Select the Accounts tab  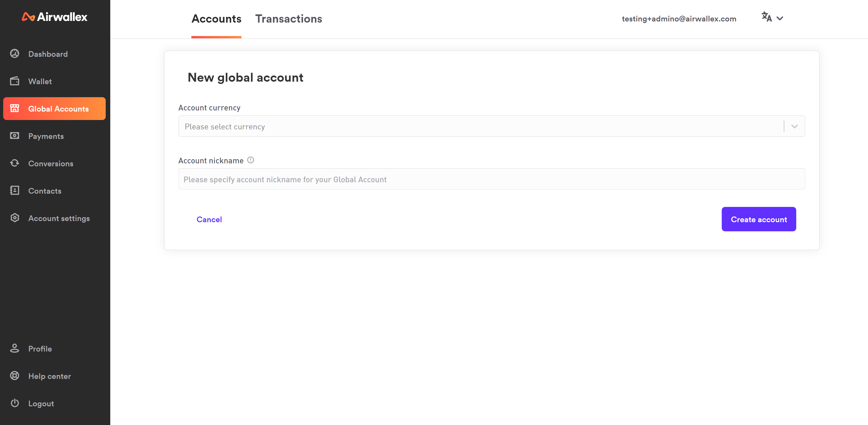pos(216,19)
